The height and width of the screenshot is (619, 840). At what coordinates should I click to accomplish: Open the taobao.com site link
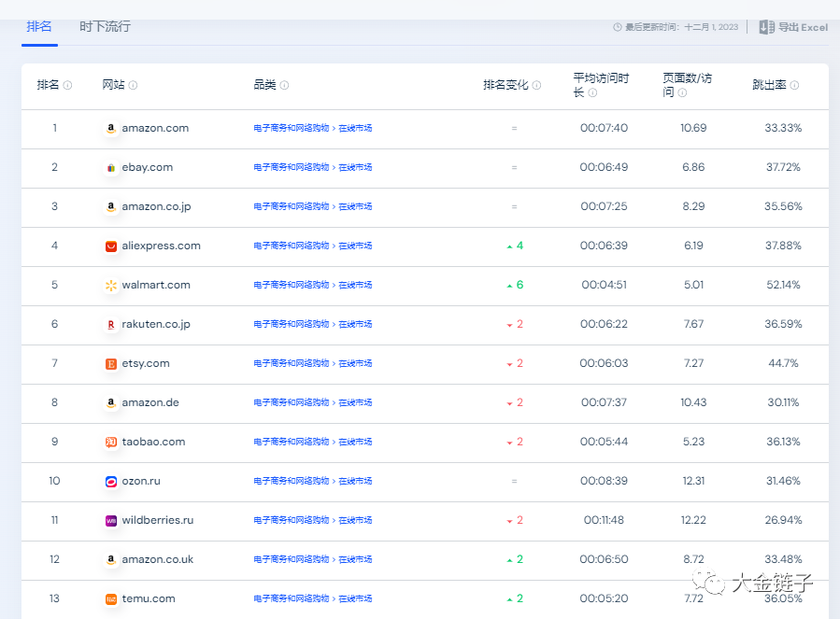(x=154, y=442)
